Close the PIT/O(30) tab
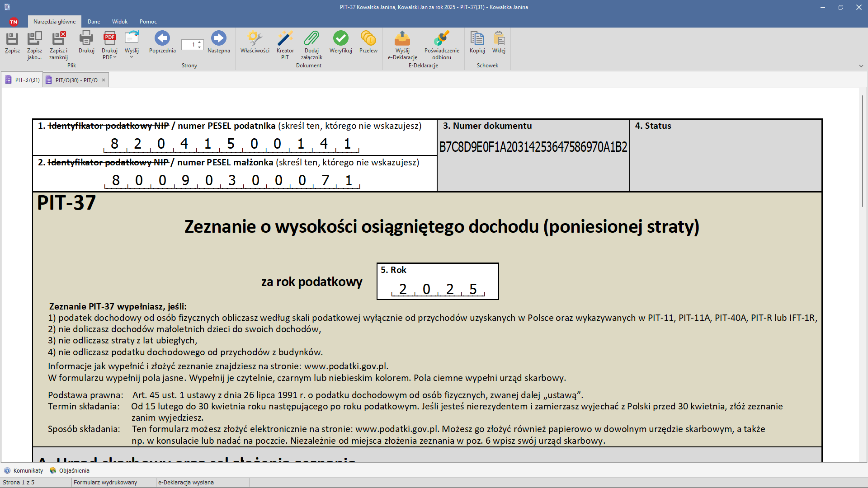Image resolution: width=868 pixels, height=488 pixels. click(104, 80)
